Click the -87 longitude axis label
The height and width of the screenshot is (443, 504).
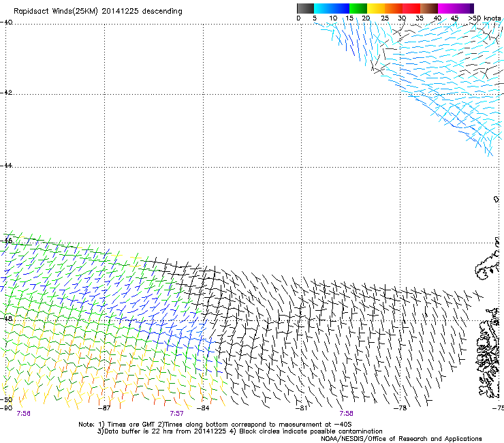[104, 408]
